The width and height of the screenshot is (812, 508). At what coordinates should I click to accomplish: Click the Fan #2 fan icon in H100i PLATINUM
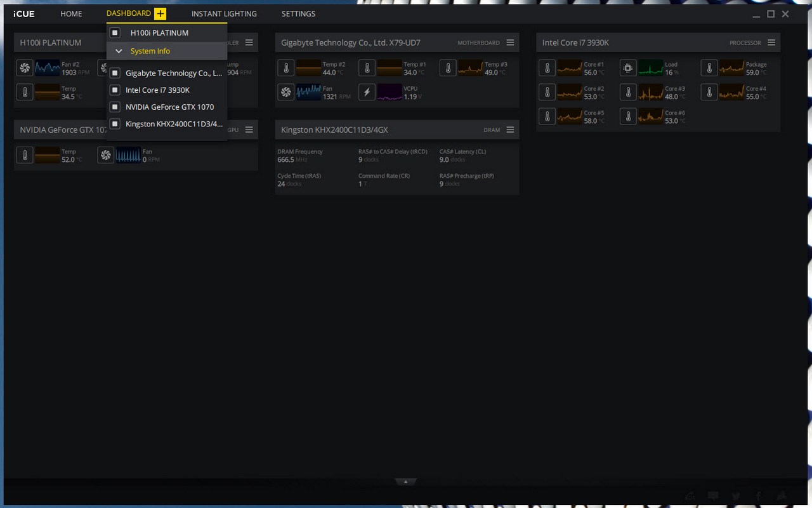(x=25, y=68)
